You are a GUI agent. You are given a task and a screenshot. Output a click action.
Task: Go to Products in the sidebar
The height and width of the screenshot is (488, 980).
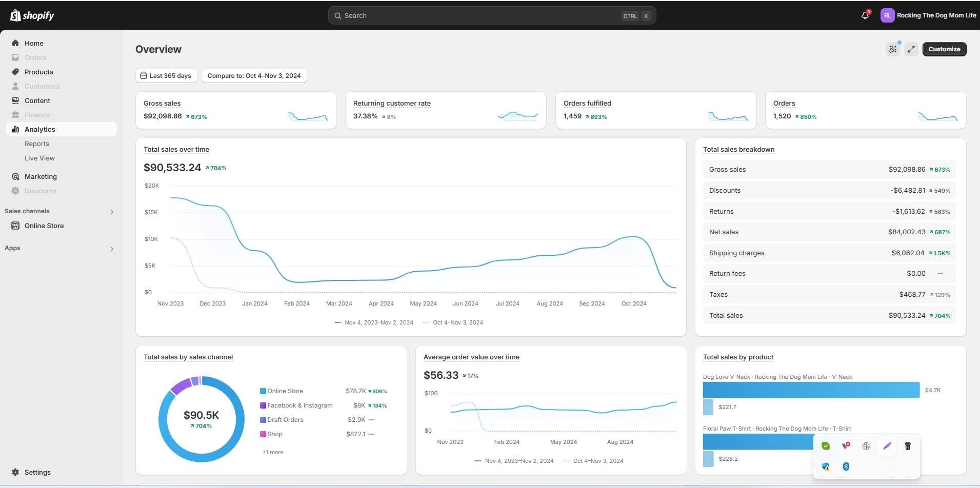(39, 72)
